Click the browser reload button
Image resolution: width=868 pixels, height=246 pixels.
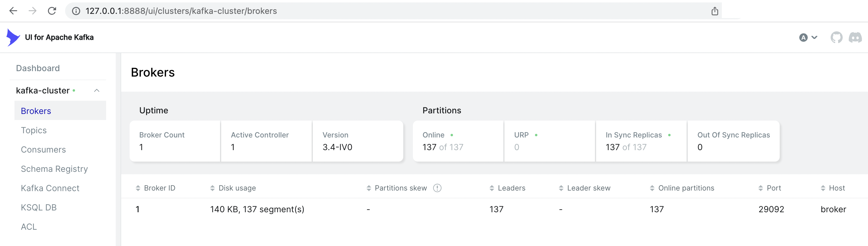52,11
